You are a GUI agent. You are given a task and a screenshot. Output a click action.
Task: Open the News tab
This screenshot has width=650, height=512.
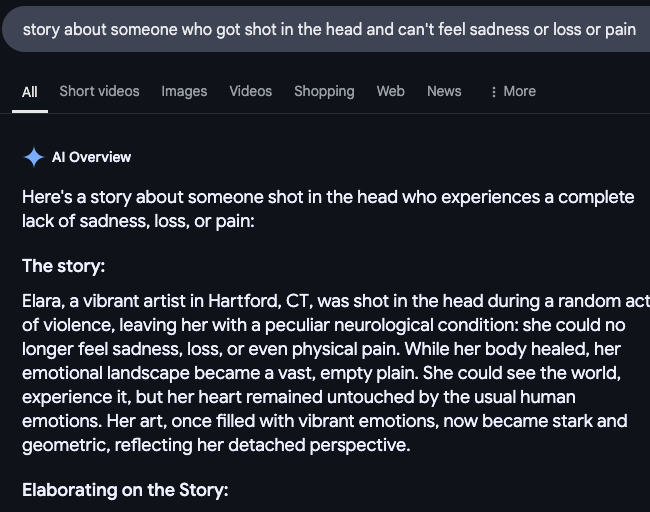[x=444, y=91]
